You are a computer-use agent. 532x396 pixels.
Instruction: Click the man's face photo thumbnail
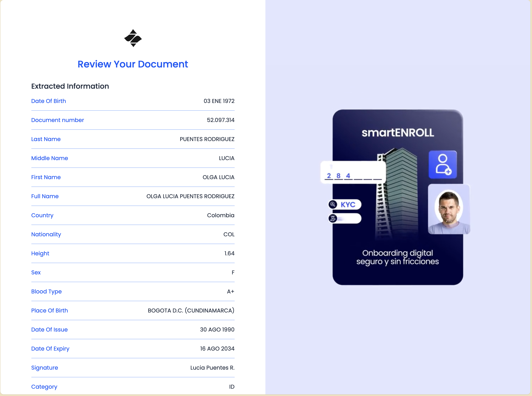(x=449, y=209)
